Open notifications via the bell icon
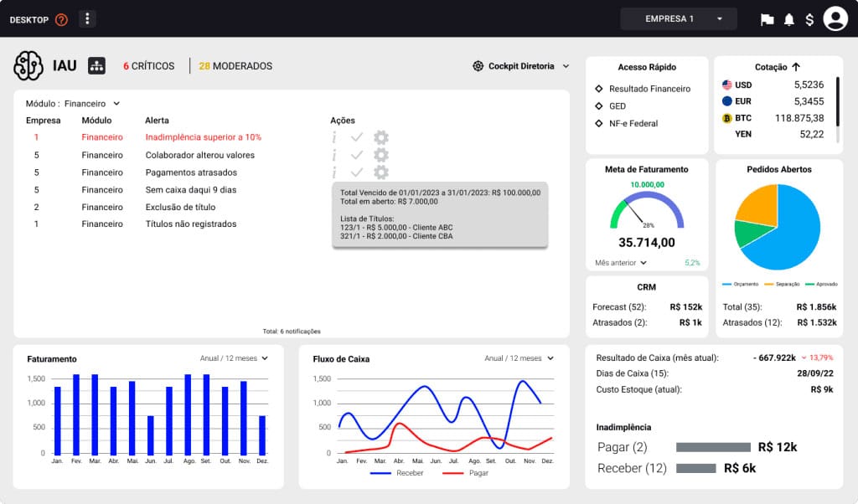Viewport: 858px width, 504px height. point(788,18)
